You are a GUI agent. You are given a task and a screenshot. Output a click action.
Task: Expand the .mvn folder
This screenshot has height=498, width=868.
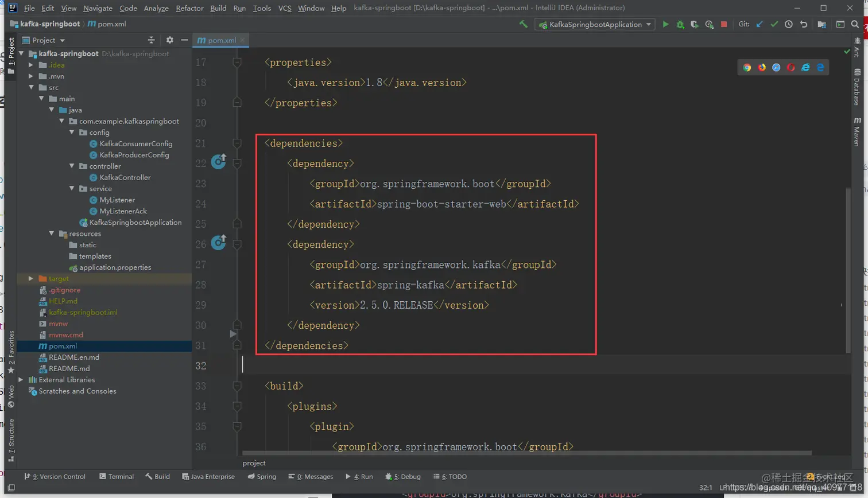click(31, 76)
